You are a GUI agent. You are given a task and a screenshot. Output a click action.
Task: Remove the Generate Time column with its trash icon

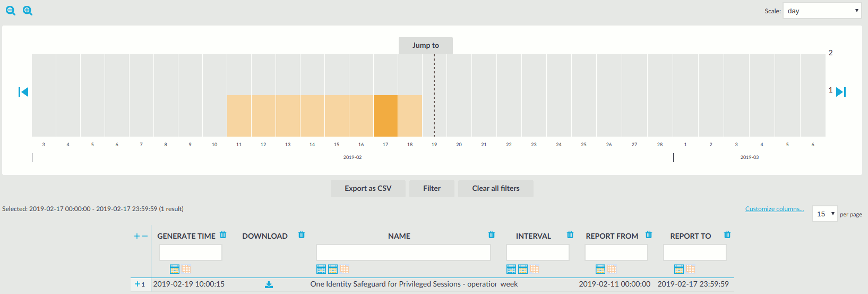click(223, 234)
